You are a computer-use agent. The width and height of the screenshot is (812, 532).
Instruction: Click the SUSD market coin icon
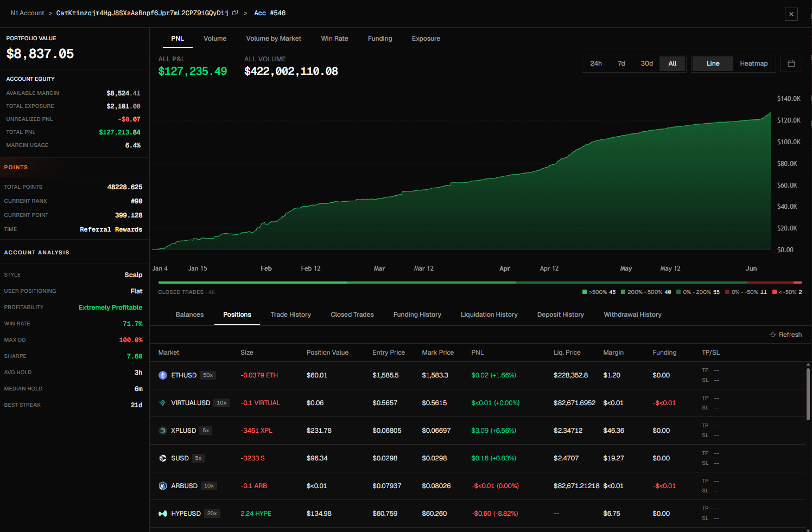163,458
